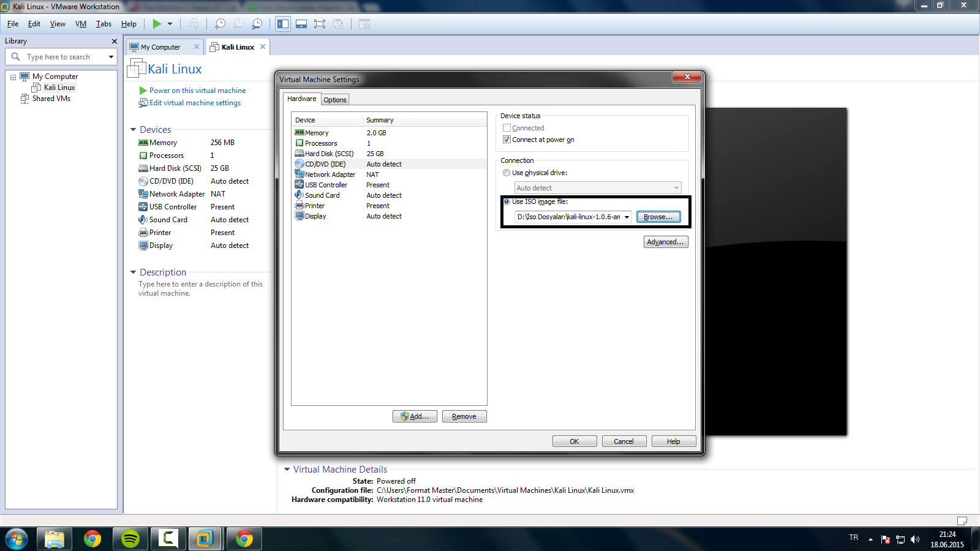Open Spotify from the taskbar

pos(130,539)
